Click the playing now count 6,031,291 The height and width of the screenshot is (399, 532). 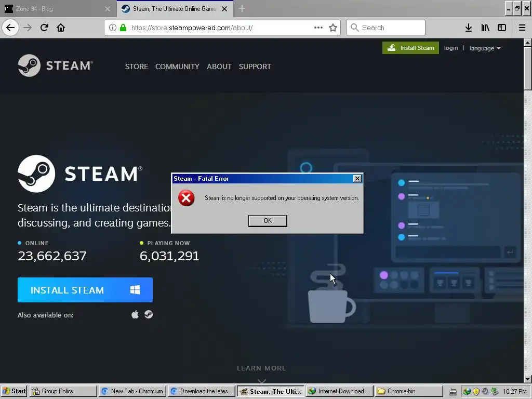(x=169, y=256)
